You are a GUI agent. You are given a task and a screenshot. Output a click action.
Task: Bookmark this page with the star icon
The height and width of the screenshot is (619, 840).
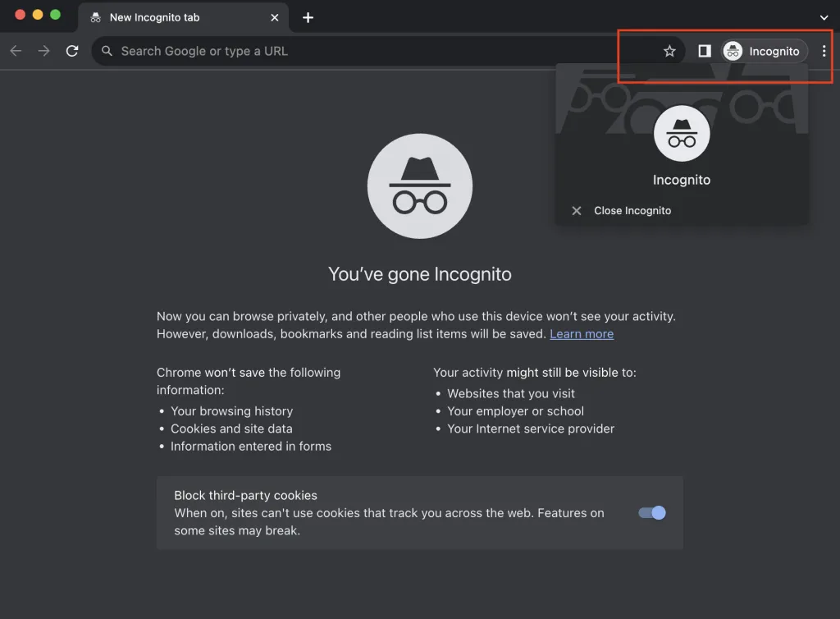click(x=669, y=51)
